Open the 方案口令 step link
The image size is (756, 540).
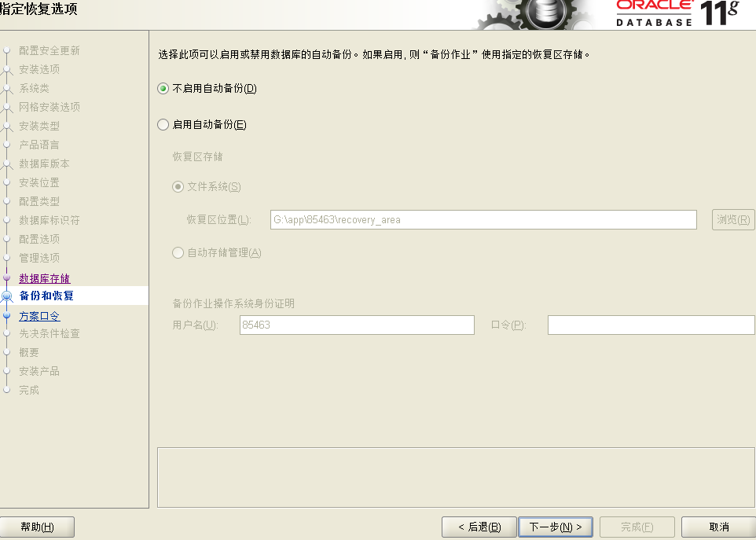tap(39, 316)
